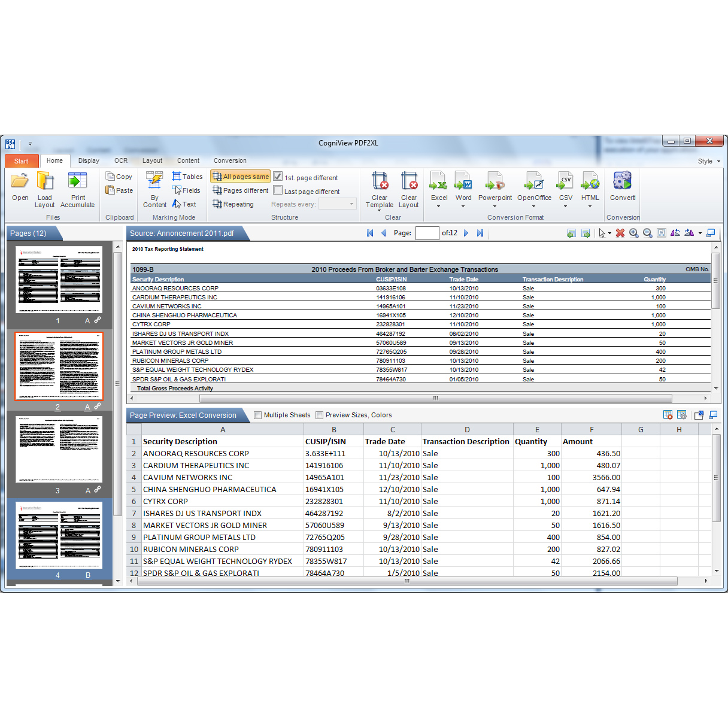Maximize the Source panel window icon
728x728 pixels.
[x=711, y=233]
